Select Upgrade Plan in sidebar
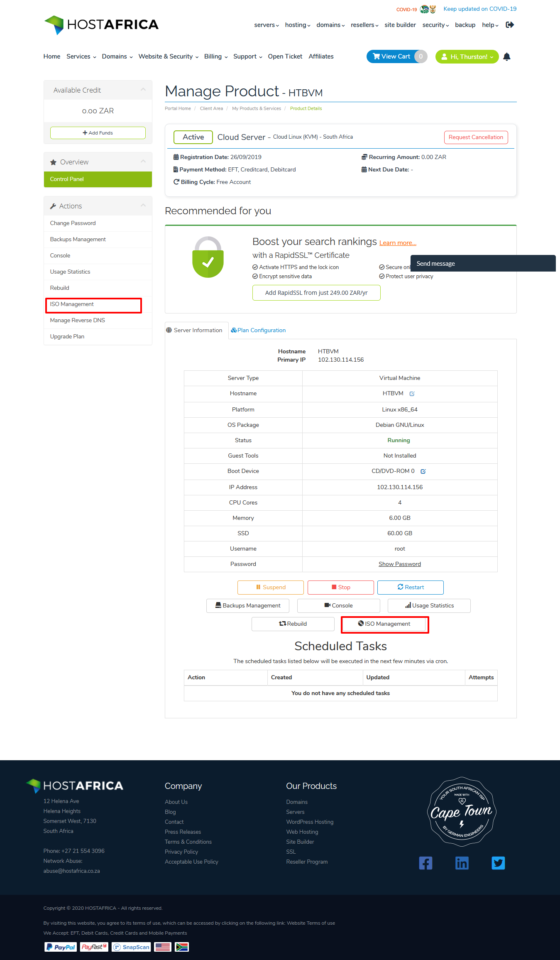Viewport: 560px width, 960px height. (x=98, y=337)
